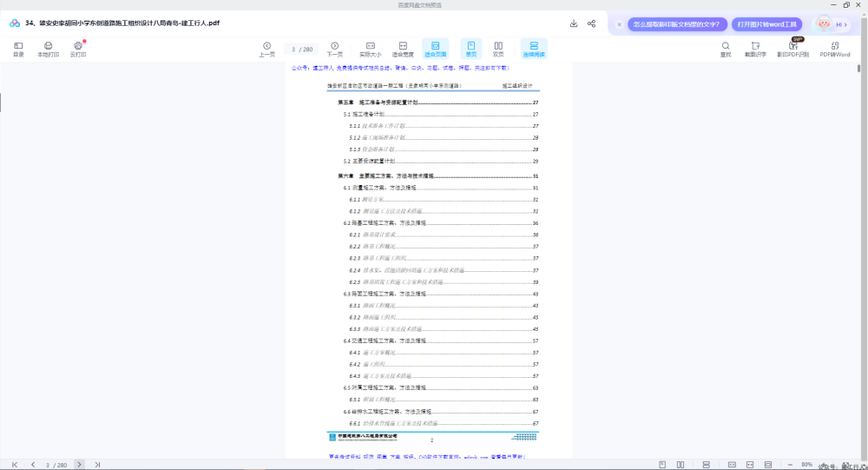Click the PDF file name title
The image size is (868, 470).
pos(122,23)
